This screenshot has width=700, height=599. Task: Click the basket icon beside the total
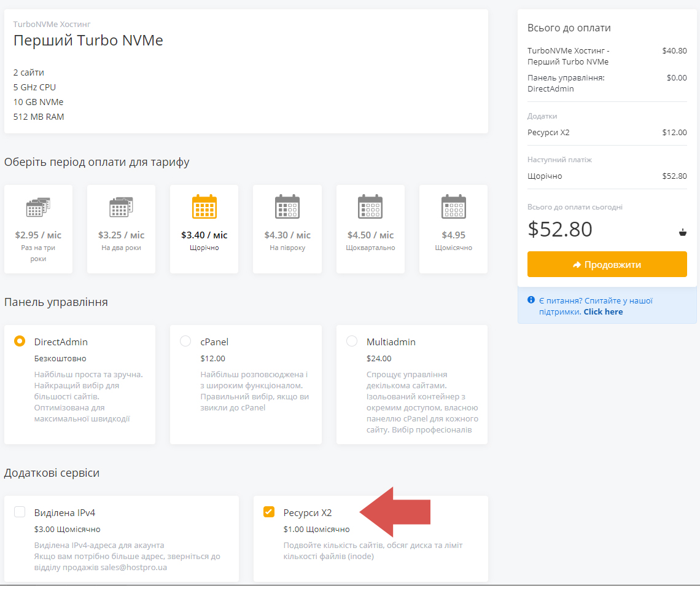tap(682, 232)
